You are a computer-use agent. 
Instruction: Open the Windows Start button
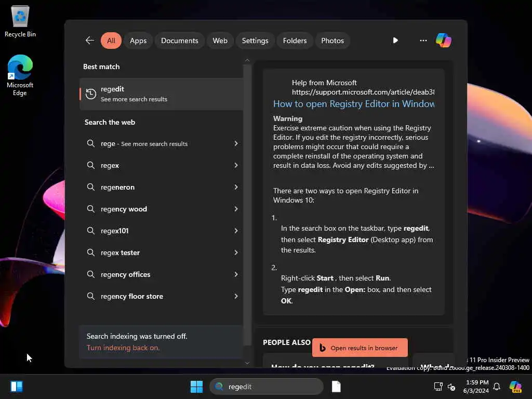(196, 387)
